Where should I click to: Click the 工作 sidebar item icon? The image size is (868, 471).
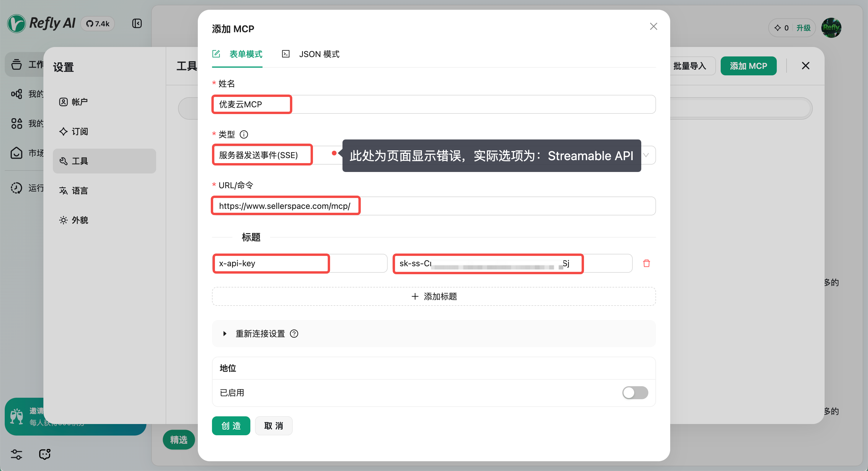[16, 64]
